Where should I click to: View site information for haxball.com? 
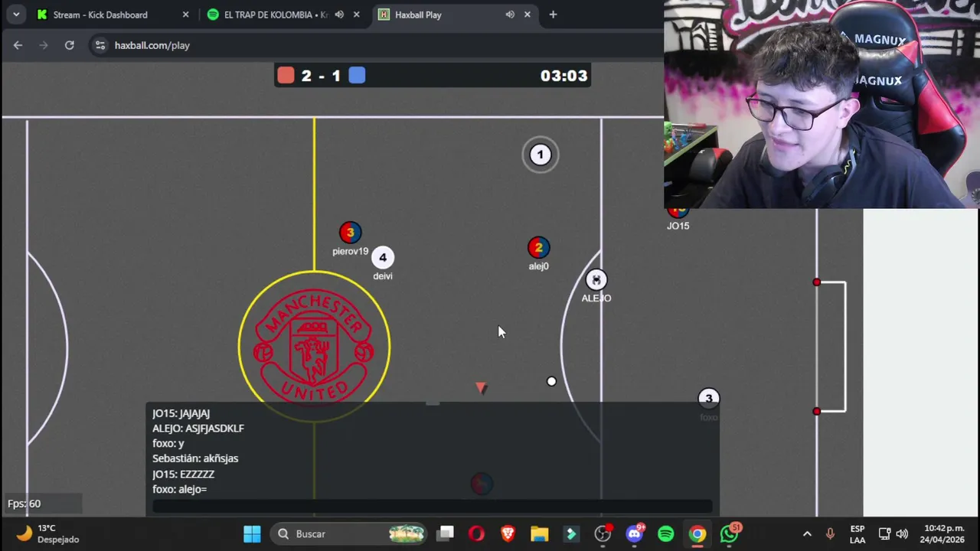[100, 45]
